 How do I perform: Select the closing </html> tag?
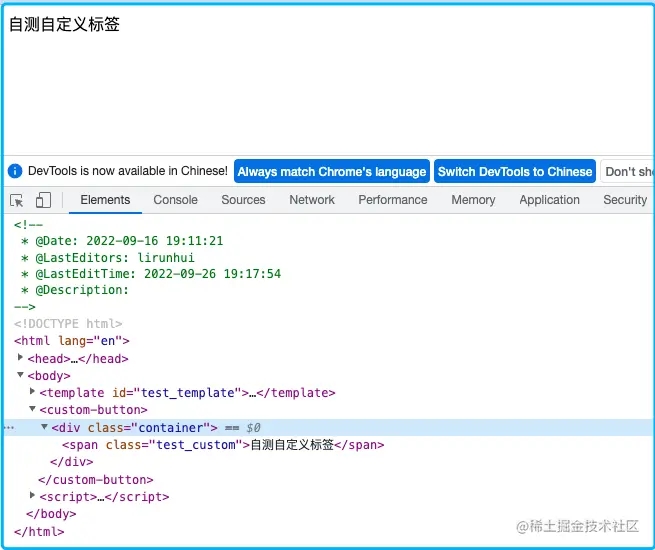coord(39,532)
